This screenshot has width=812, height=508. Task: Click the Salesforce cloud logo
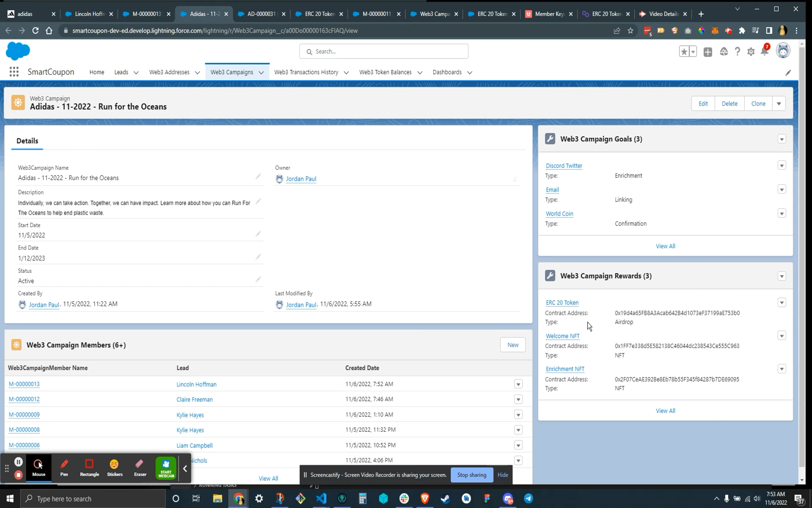point(18,51)
